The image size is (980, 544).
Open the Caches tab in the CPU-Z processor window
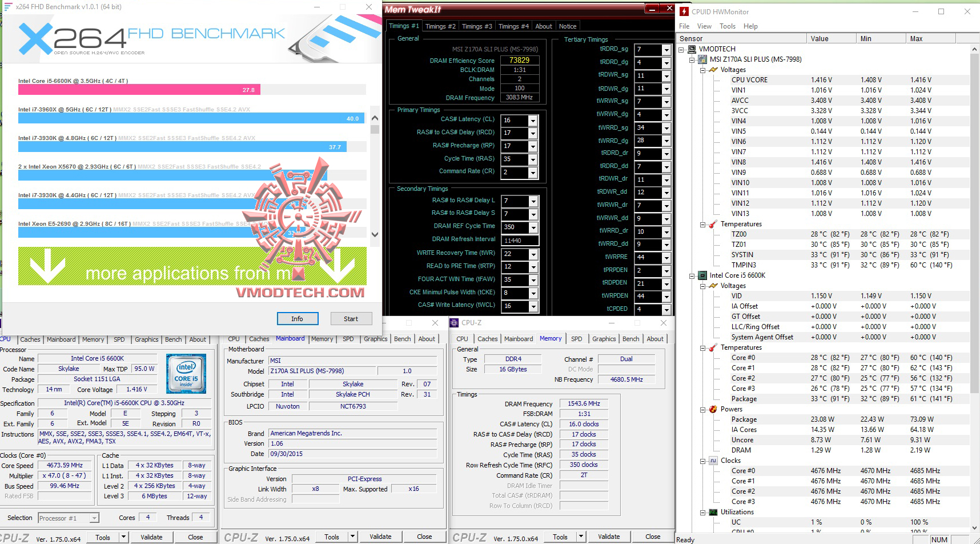pyautogui.click(x=30, y=339)
